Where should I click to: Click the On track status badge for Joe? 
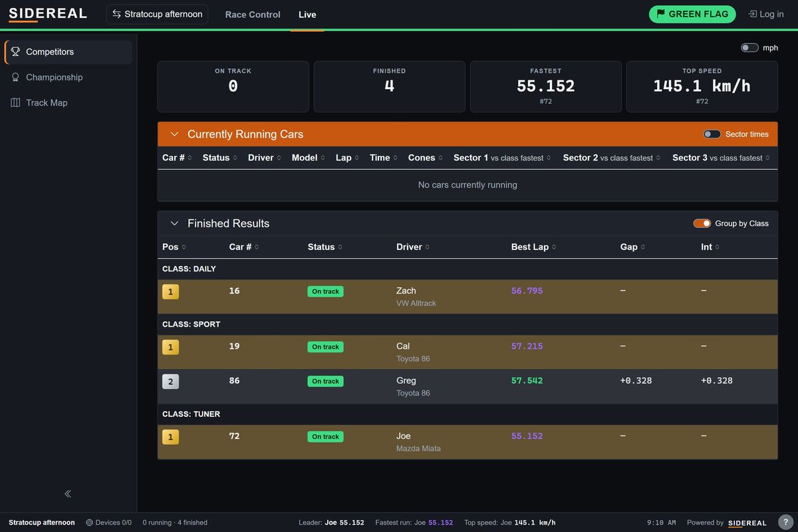pos(326,437)
